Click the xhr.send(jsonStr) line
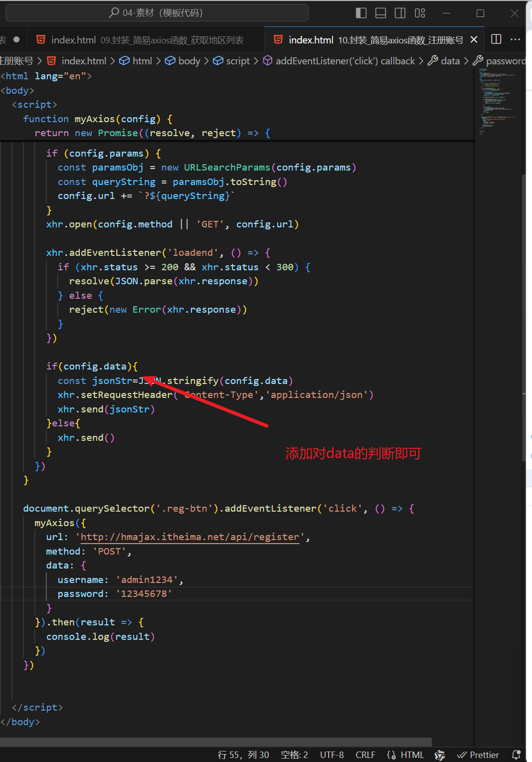Screen dimensions: 532x762 (x=106, y=409)
